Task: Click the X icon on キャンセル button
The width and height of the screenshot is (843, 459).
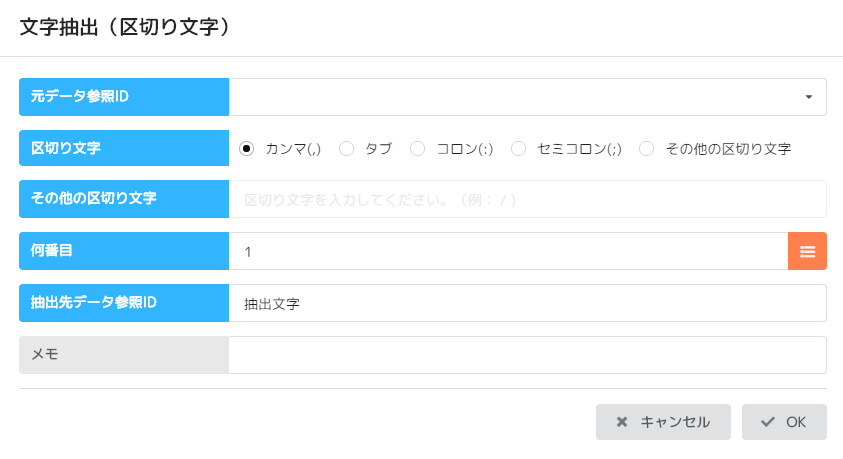Action: click(x=622, y=422)
